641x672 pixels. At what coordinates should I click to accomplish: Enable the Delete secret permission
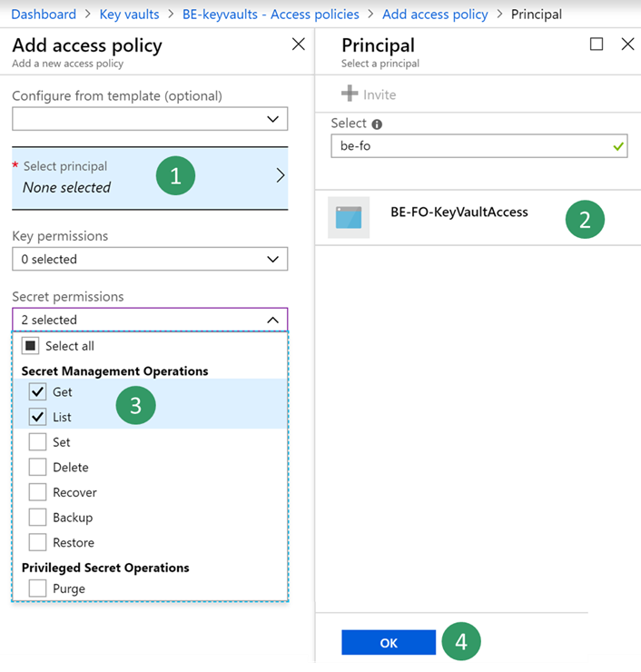click(38, 467)
